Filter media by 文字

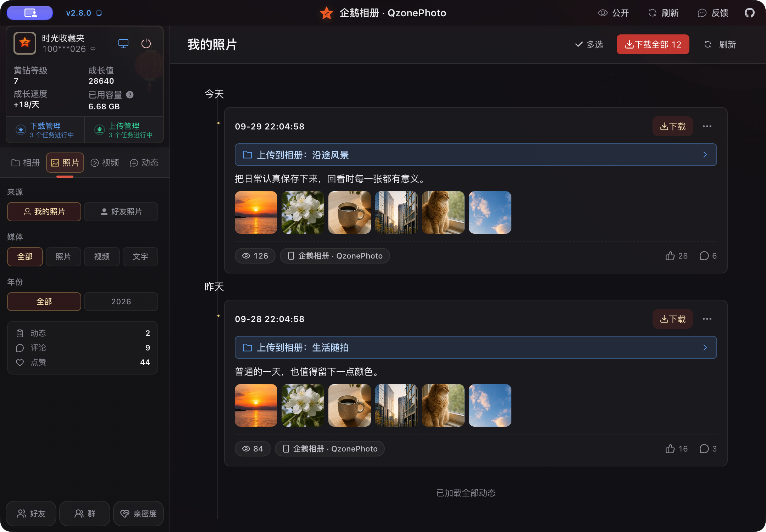point(140,257)
